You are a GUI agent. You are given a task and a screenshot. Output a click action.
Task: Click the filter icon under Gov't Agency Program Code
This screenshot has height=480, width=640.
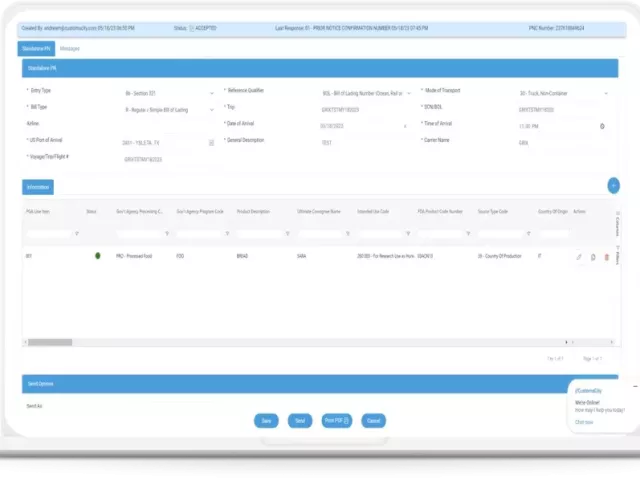[227, 233]
